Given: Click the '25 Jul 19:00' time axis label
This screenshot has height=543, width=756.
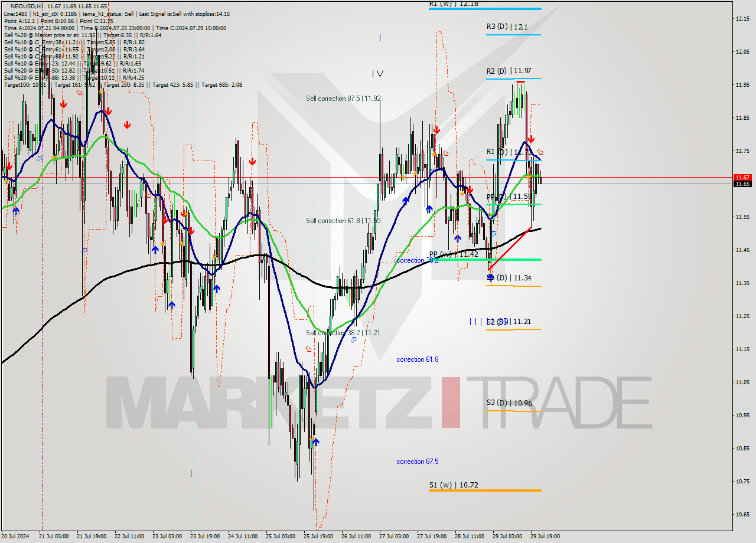Looking at the screenshot, I should coord(318,537).
